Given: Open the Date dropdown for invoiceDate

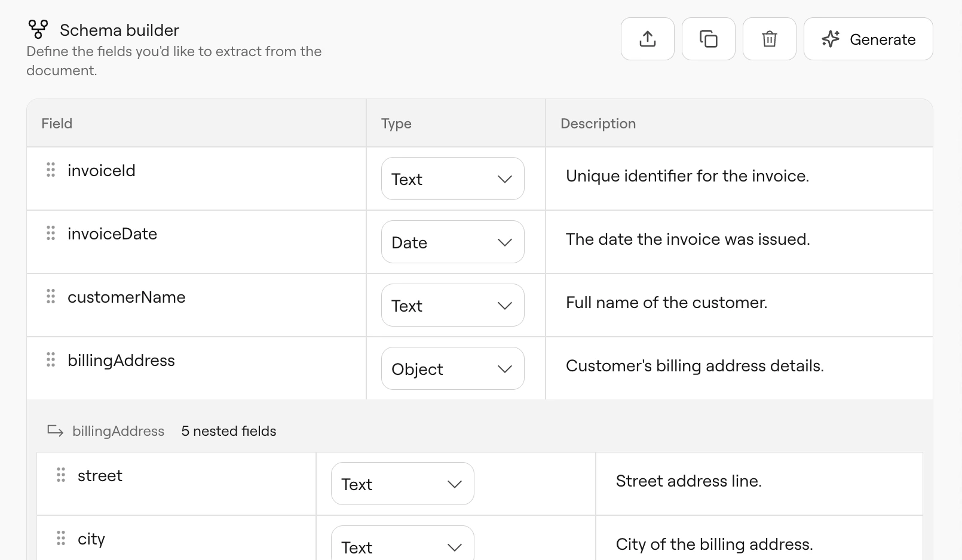Looking at the screenshot, I should [452, 242].
